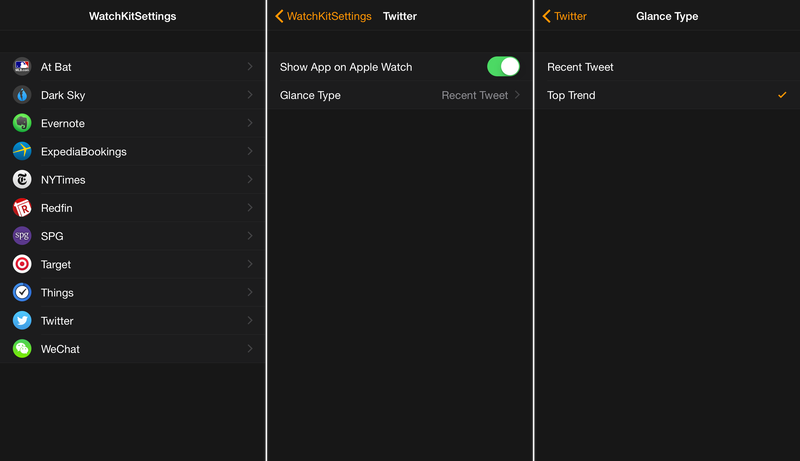This screenshot has width=800, height=461.
Task: Expand the Evernote row chevron
Action: 250,122
